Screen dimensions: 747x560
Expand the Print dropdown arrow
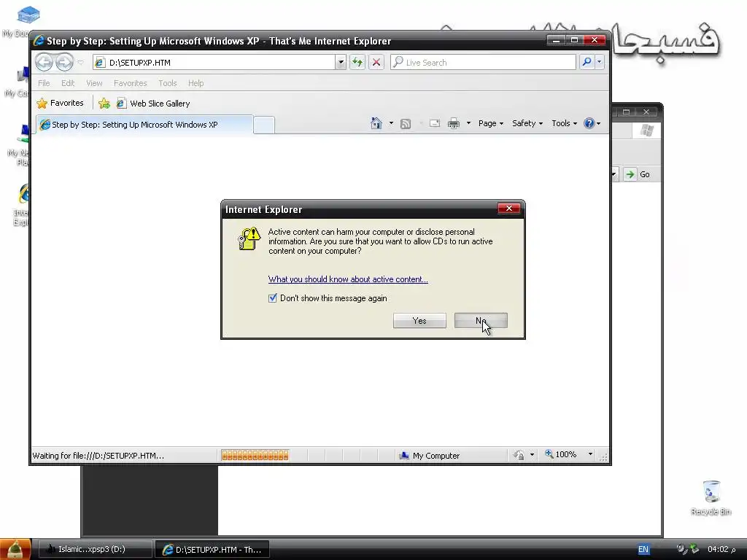coord(468,123)
